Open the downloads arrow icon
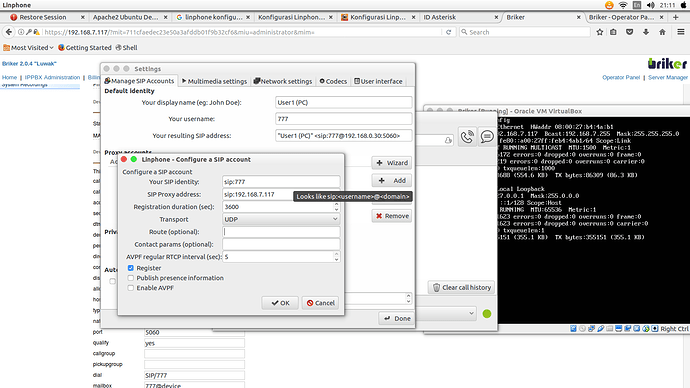 (646, 32)
